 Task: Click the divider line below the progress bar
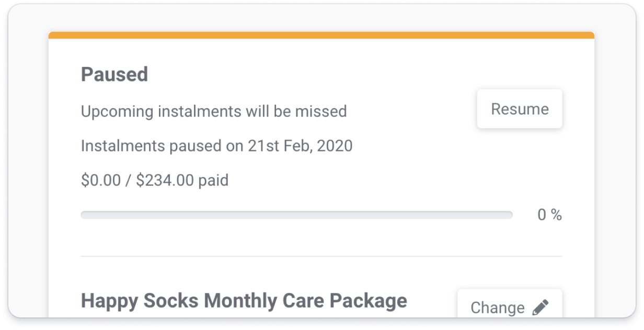coord(321,256)
